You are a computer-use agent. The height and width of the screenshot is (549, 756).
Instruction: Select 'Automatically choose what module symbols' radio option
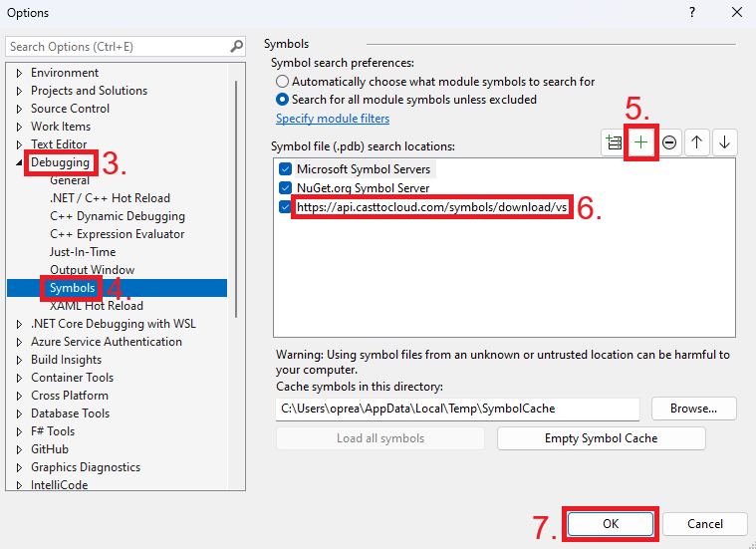click(284, 82)
